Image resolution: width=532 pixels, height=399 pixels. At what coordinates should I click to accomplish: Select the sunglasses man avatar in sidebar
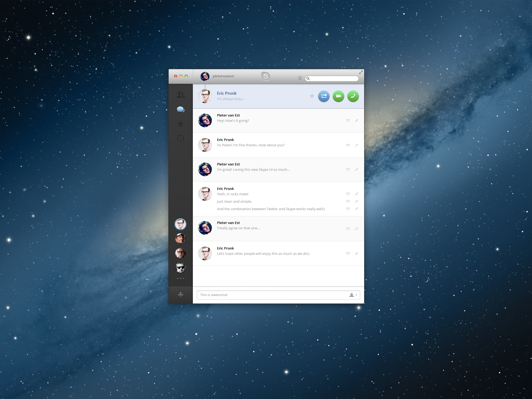pos(180,267)
